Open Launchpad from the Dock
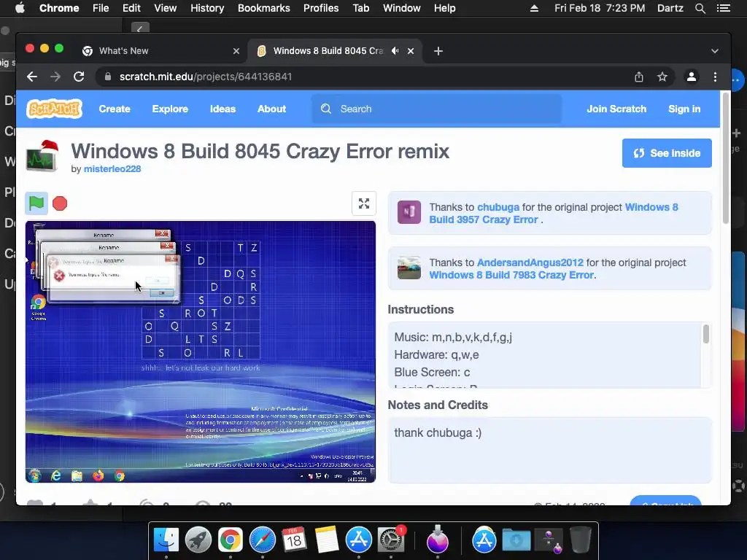747x560 pixels. 198,540
